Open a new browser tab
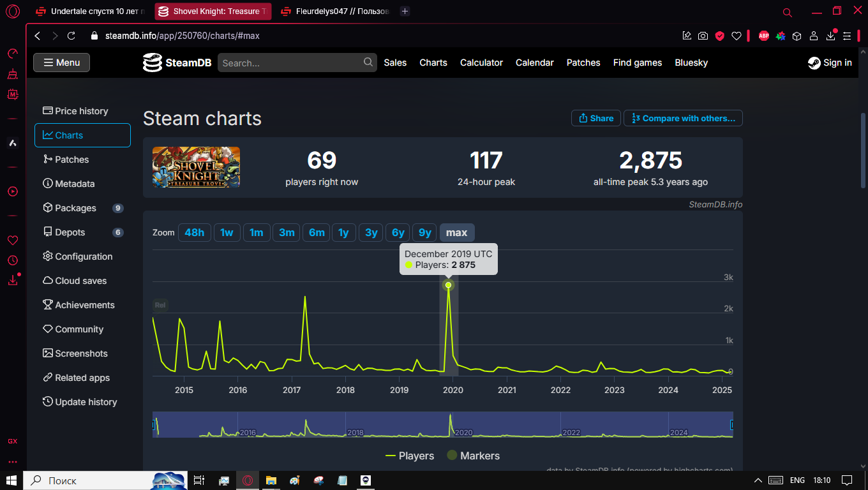 tap(405, 11)
